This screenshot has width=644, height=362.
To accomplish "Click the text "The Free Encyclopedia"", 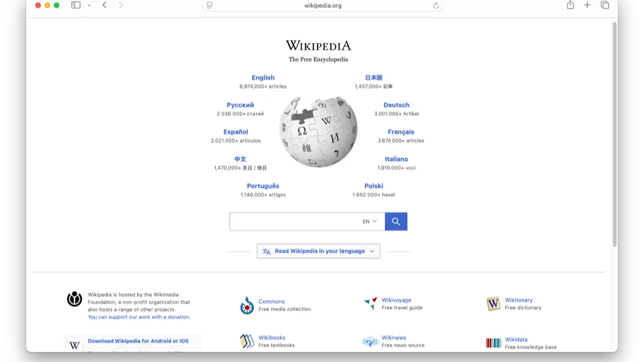I will pyautogui.click(x=318, y=60).
